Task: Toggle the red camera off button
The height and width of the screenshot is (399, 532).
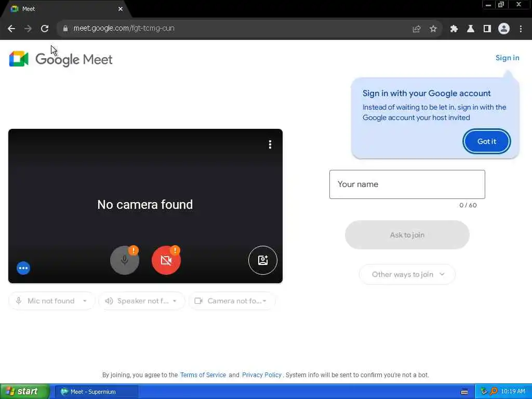Action: coord(166,260)
